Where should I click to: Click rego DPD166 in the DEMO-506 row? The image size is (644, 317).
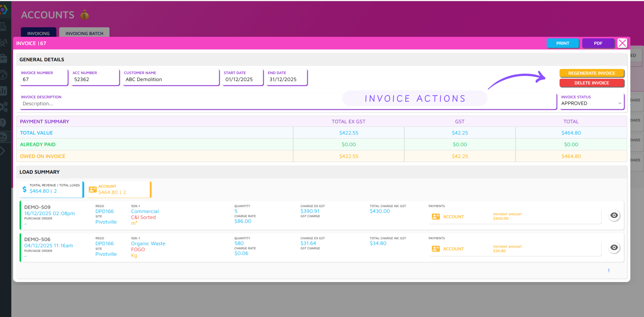(x=104, y=244)
